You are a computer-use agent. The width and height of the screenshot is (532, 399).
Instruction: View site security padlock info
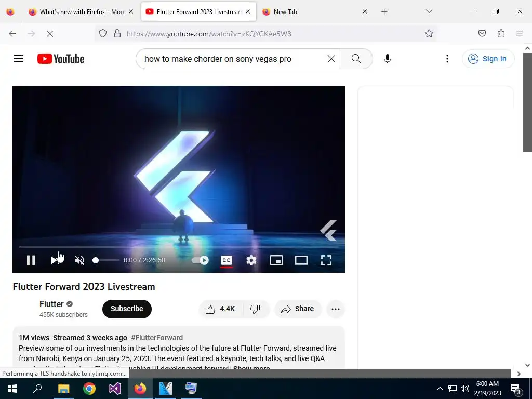117,34
